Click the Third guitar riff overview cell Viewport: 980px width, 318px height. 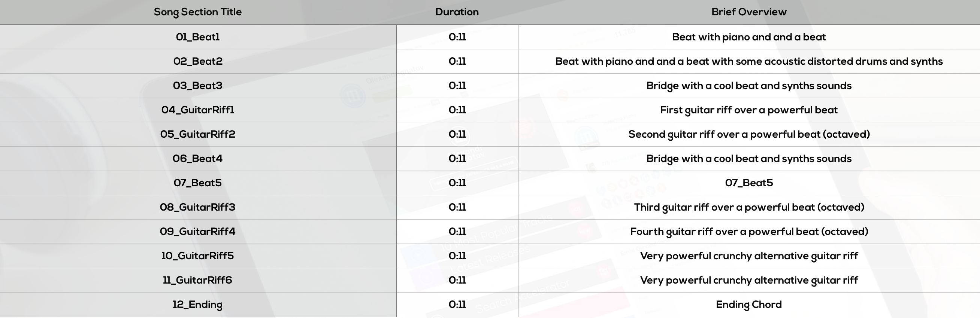[x=749, y=207]
